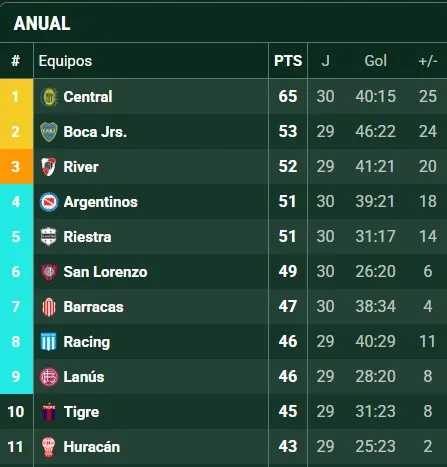Click the Lanús club crest
447x467 pixels.
coord(49,377)
